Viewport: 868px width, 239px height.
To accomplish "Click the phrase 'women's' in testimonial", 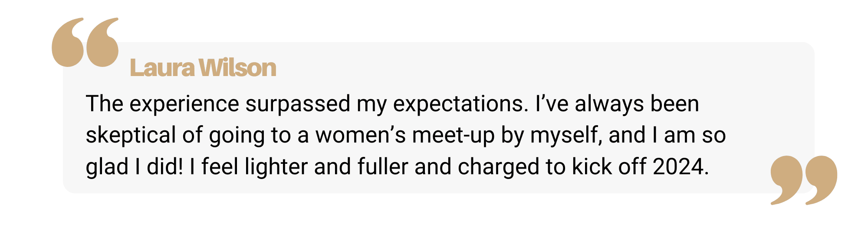I will click(360, 136).
